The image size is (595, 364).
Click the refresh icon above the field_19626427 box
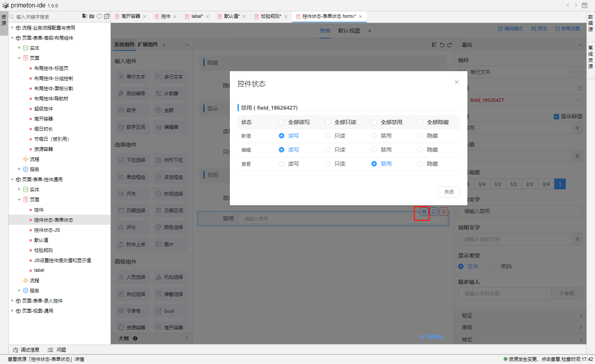[x=579, y=88]
